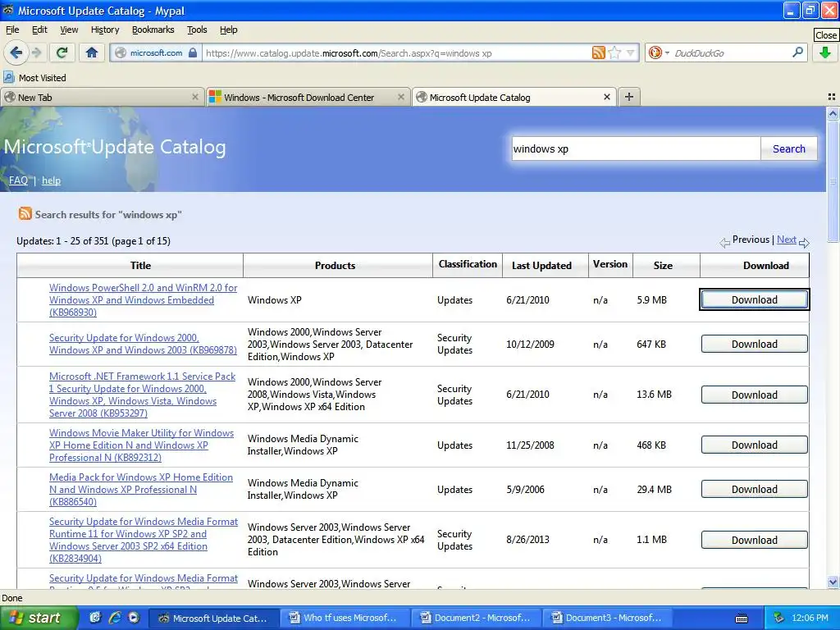Switch to Document2 Microsoft Word taskbar item
The width and height of the screenshot is (840, 630).
click(x=477, y=618)
